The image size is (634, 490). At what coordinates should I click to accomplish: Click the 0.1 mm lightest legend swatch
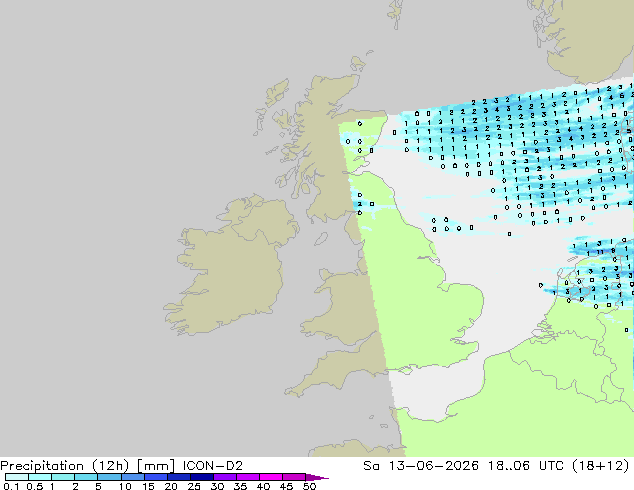pyautogui.click(x=17, y=477)
